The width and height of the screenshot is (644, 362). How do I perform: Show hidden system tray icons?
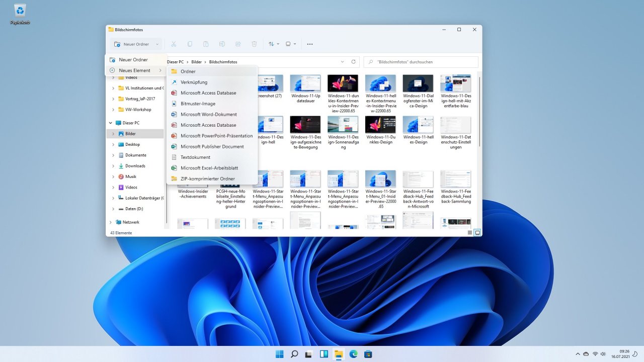(x=578, y=354)
